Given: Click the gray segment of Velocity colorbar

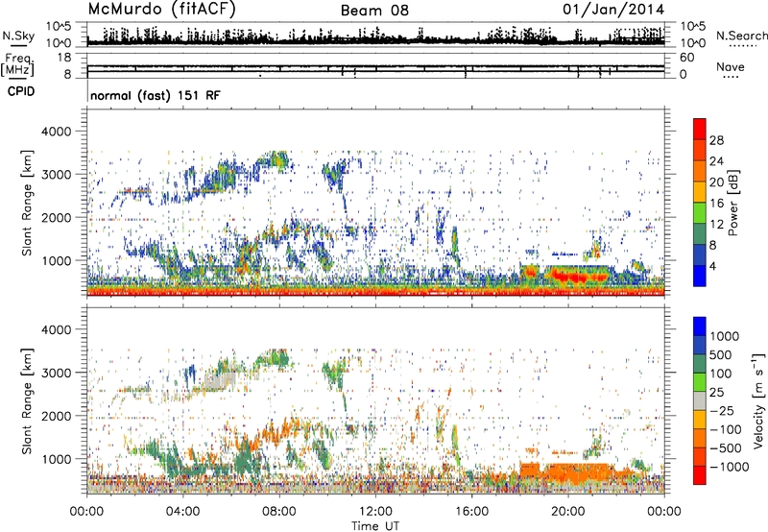Looking at the screenshot, I should click(x=700, y=400).
